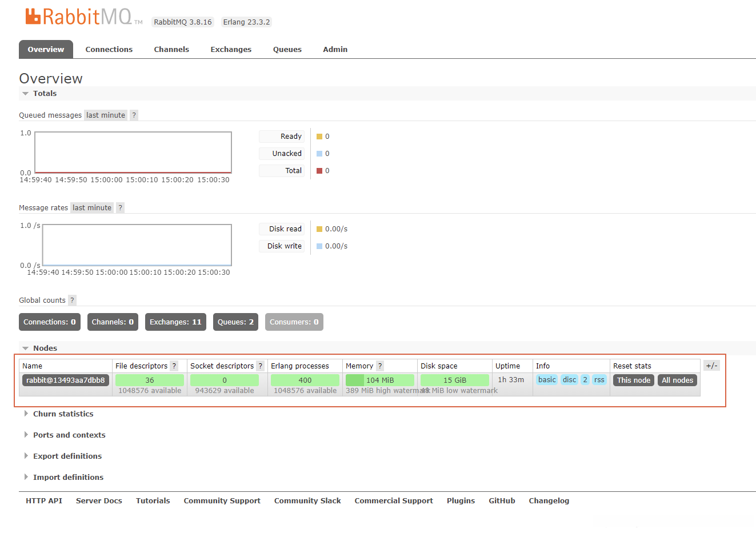Click the Queued messages chart
This screenshot has width=756, height=533.
[133, 153]
